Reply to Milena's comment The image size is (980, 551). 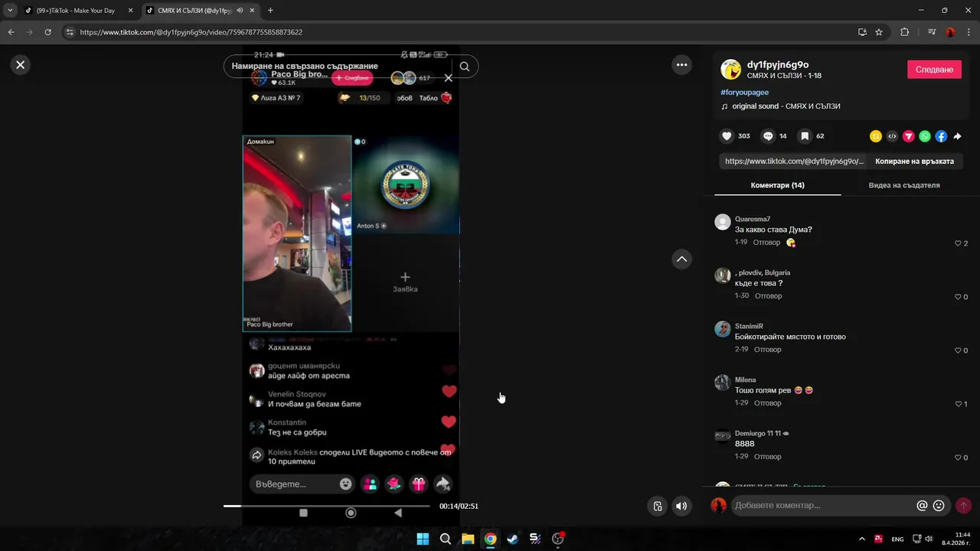point(768,403)
